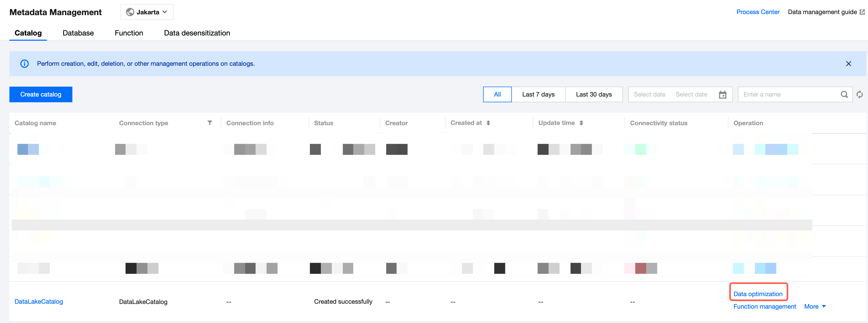The height and width of the screenshot is (323, 868).
Task: Select the All time filter
Action: pos(497,94)
